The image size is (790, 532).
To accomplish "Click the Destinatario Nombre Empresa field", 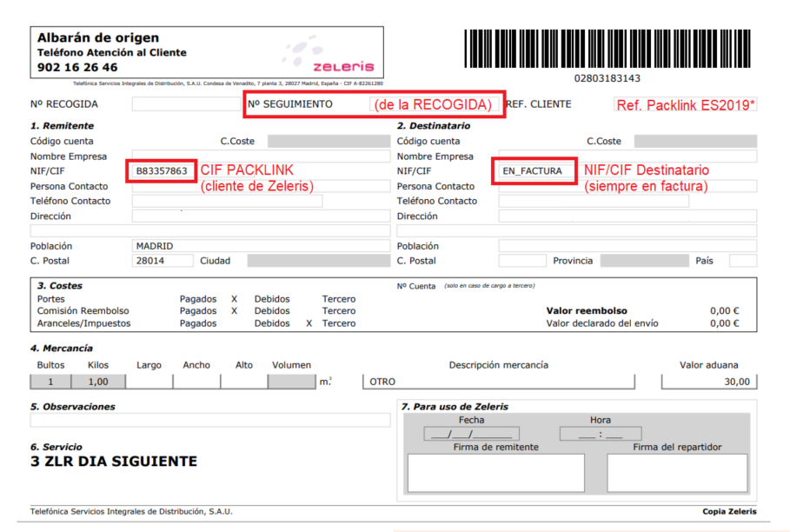I will click(627, 156).
